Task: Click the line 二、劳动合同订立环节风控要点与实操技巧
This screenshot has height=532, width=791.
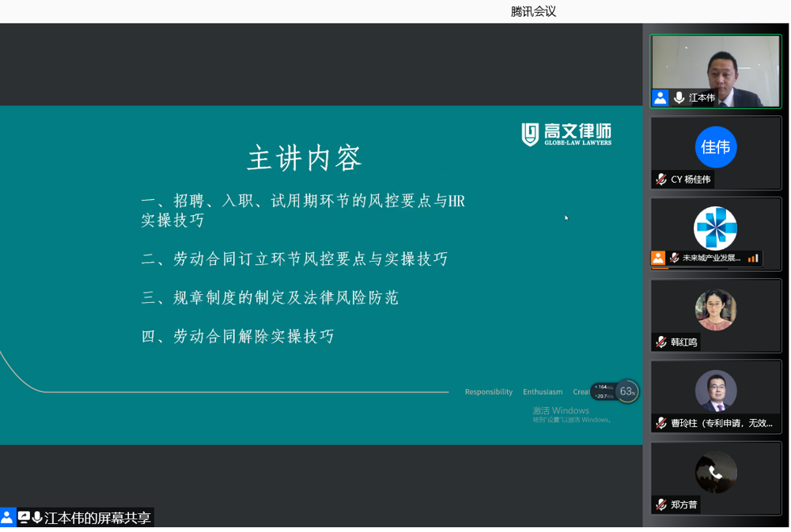Action: click(x=294, y=258)
